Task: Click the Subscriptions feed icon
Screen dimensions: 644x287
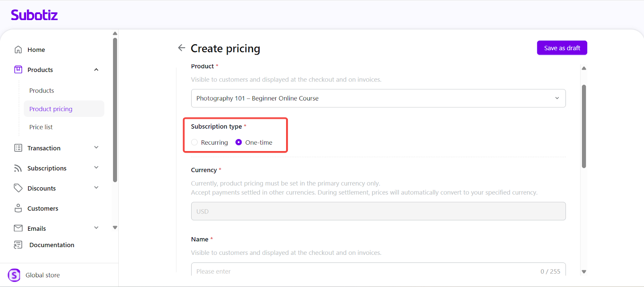Action: click(x=18, y=168)
